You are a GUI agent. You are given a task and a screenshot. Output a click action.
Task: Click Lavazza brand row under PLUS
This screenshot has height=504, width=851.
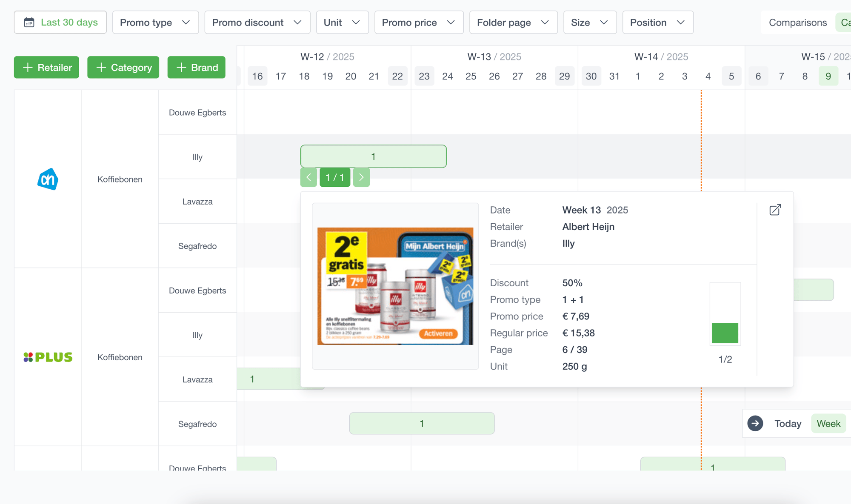[197, 379]
